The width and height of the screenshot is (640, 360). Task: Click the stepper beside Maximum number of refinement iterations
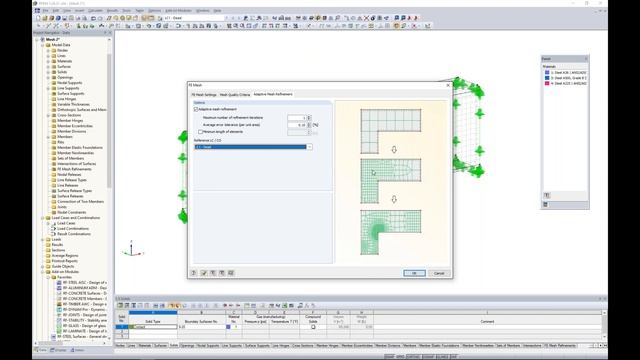pos(309,118)
